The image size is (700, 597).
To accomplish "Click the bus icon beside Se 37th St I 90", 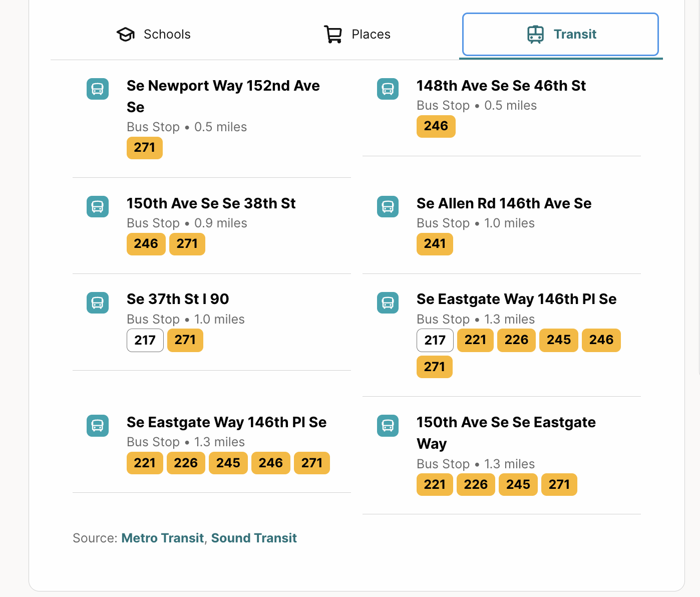I will 98,303.
